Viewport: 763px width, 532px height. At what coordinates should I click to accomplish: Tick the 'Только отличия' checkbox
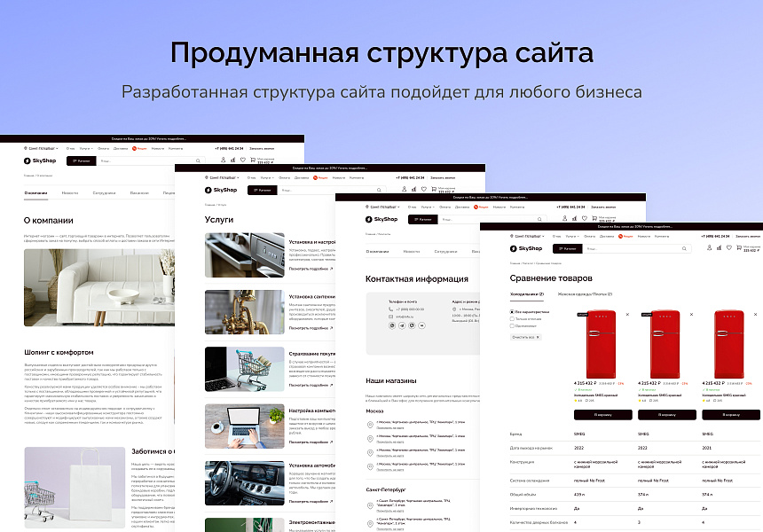[512, 319]
